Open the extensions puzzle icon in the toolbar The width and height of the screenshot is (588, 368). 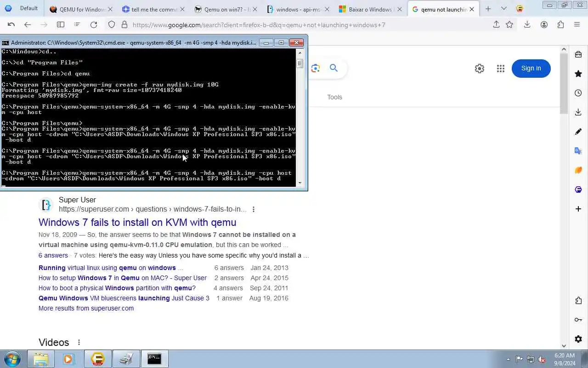[560, 25]
